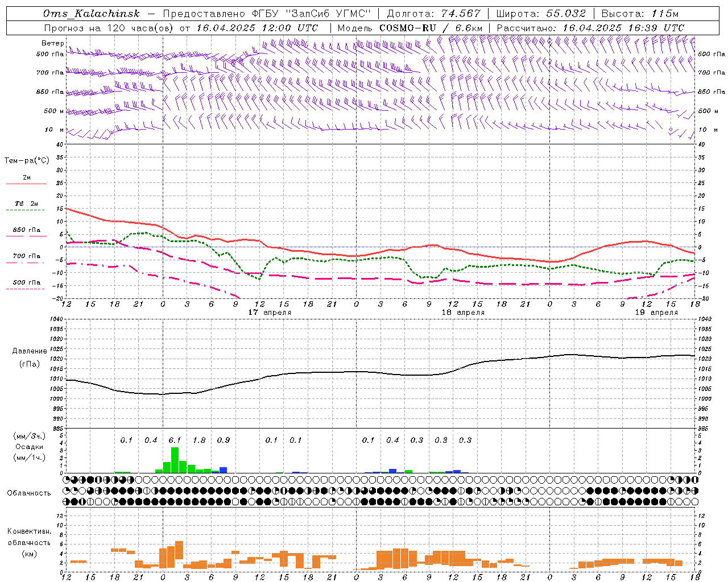Screen dimensions: 728x582
Task: Click the station name Oms_Kalachinsk
Action: [91, 14]
